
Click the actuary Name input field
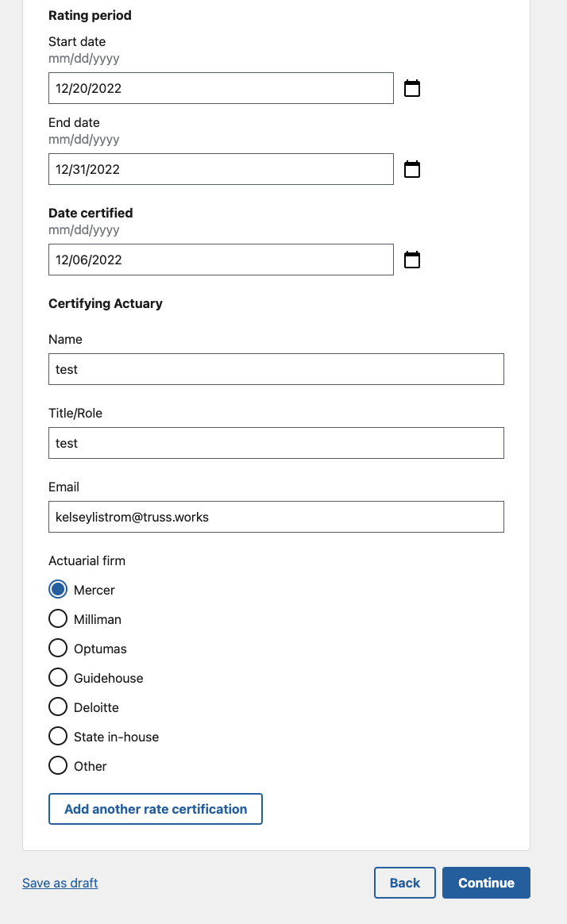276,369
